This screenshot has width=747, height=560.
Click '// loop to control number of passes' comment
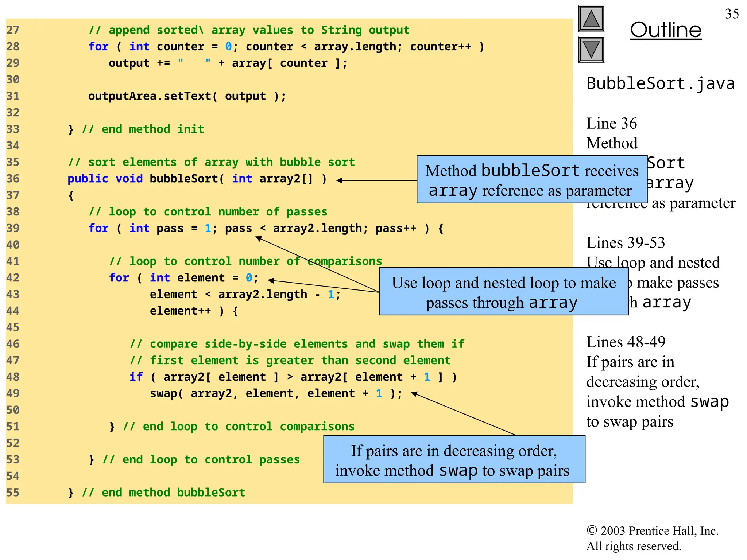coord(208,212)
